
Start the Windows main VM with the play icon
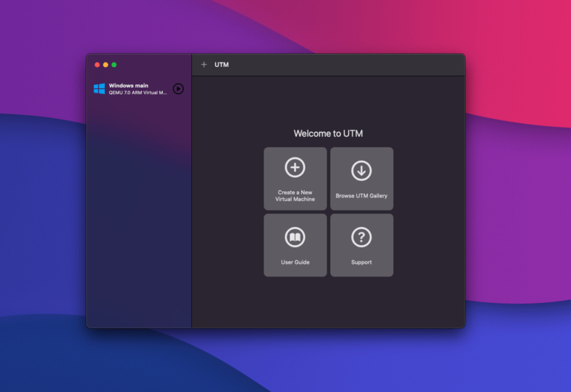[x=178, y=89]
